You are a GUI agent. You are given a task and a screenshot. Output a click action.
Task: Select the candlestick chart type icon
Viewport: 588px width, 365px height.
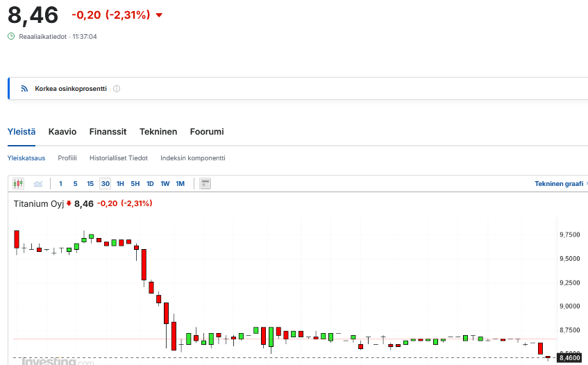coord(18,184)
